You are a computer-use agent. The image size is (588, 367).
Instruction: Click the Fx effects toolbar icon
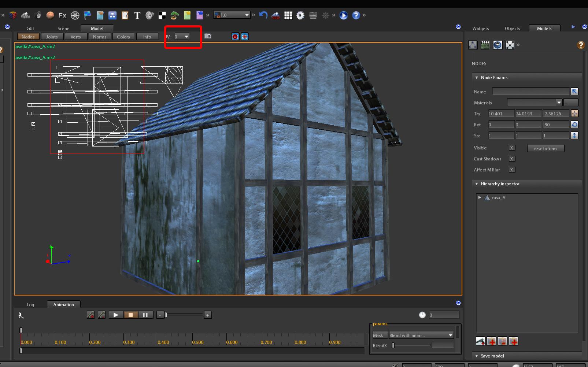pyautogui.click(x=63, y=15)
